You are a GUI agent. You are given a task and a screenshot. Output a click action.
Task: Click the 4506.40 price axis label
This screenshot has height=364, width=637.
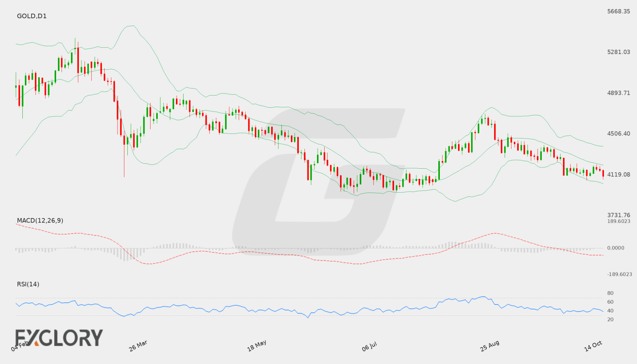pyautogui.click(x=619, y=133)
